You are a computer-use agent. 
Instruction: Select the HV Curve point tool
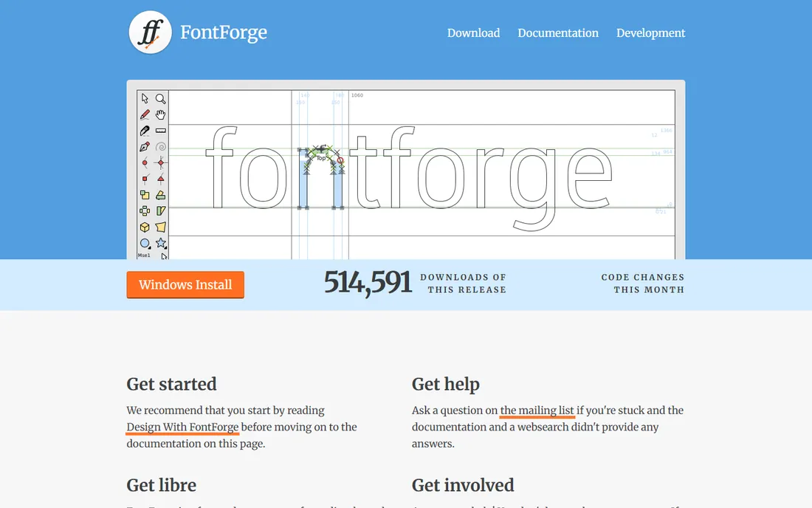tap(160, 162)
